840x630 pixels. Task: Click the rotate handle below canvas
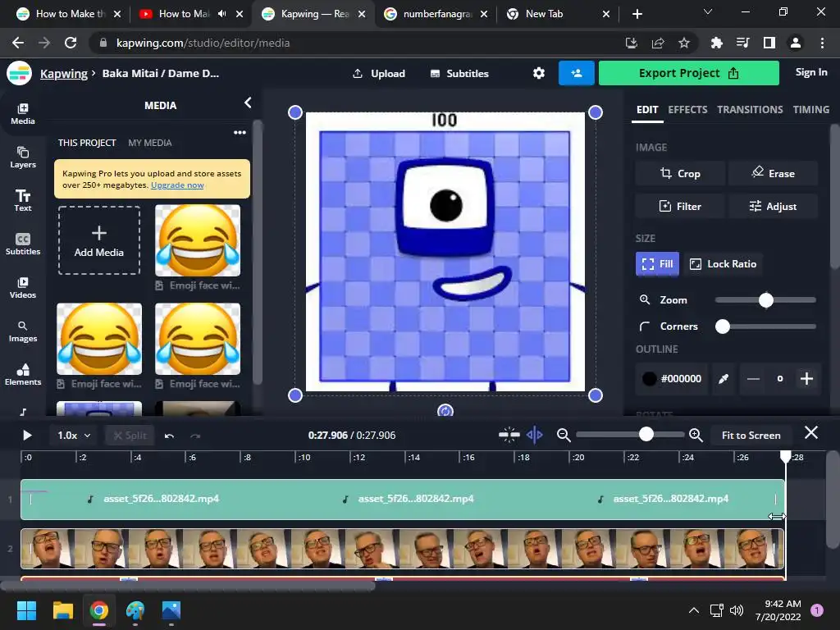(445, 410)
